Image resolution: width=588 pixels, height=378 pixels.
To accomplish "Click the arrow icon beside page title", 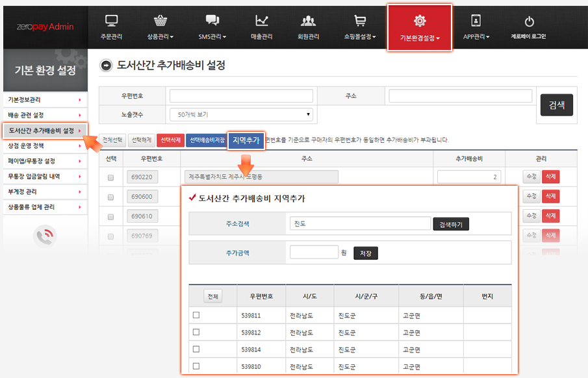I will click(x=106, y=66).
